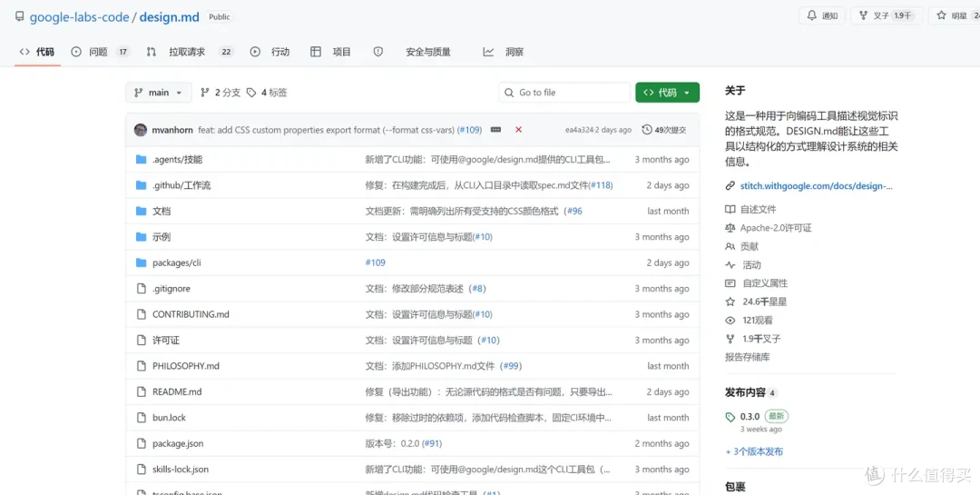980x495 pixels.
Task: Expand the green 代码 dropdown button
Action: pos(668,93)
